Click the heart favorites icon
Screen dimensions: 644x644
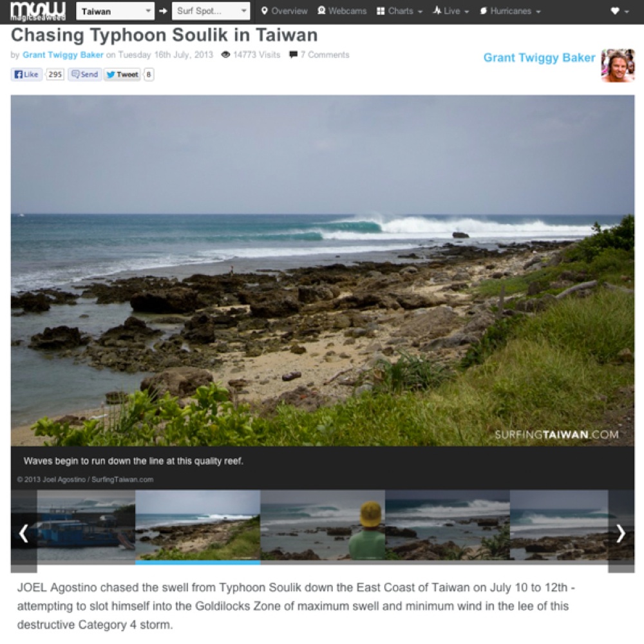coord(620,11)
